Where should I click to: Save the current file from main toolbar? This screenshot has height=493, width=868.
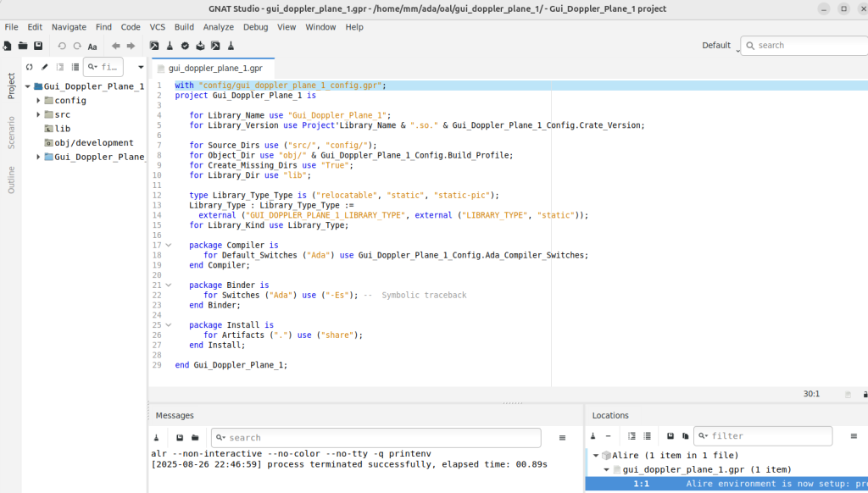tap(38, 46)
